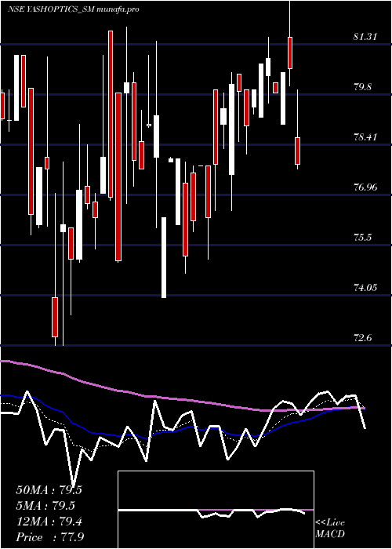Click the Price : 77.9 readout
The width and height of the screenshot is (392, 549).
[49, 537]
